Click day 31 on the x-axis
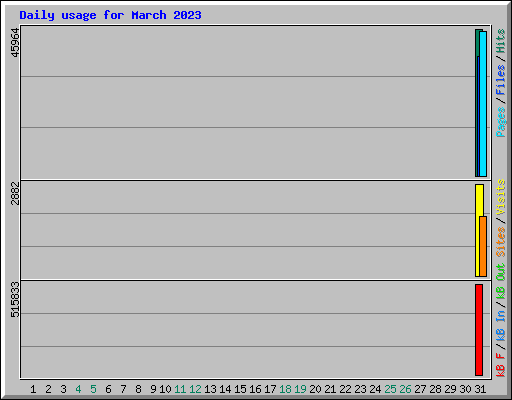 (480, 389)
